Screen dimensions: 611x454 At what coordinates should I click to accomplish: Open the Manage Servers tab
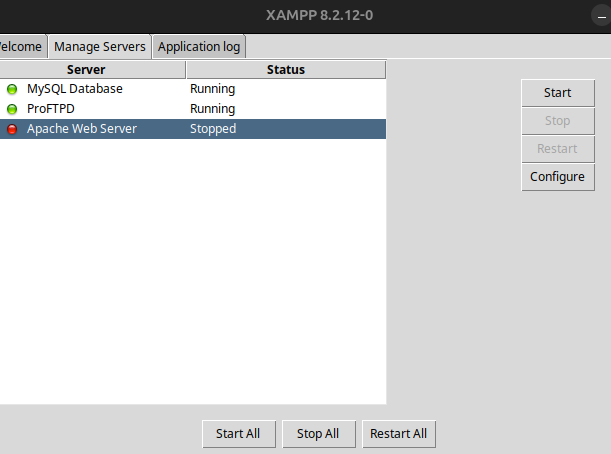100,46
